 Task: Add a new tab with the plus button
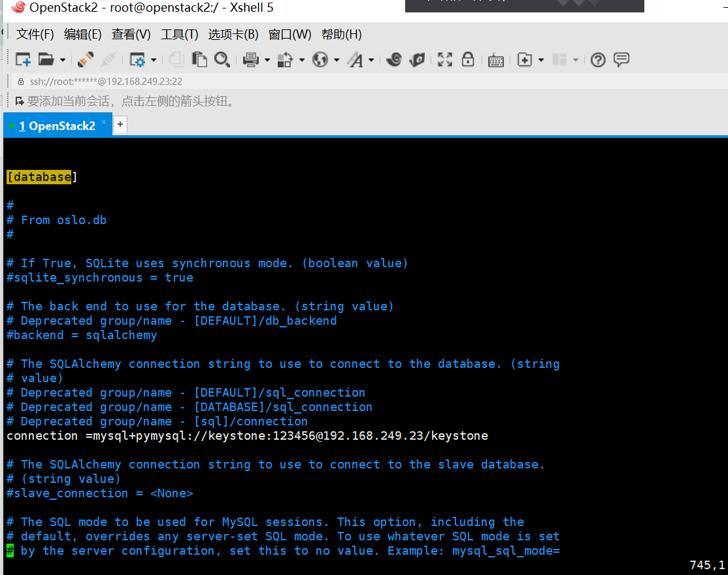coord(120,124)
